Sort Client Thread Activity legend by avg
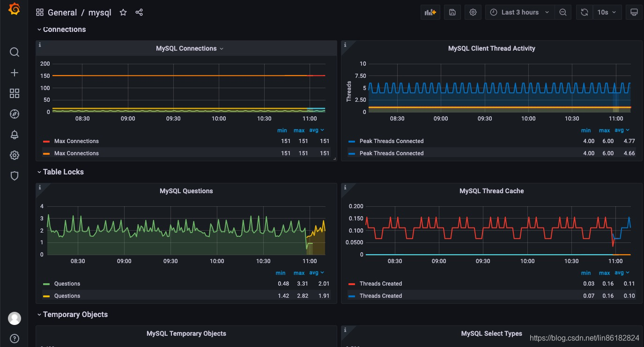The height and width of the screenshot is (347, 644). [622, 130]
